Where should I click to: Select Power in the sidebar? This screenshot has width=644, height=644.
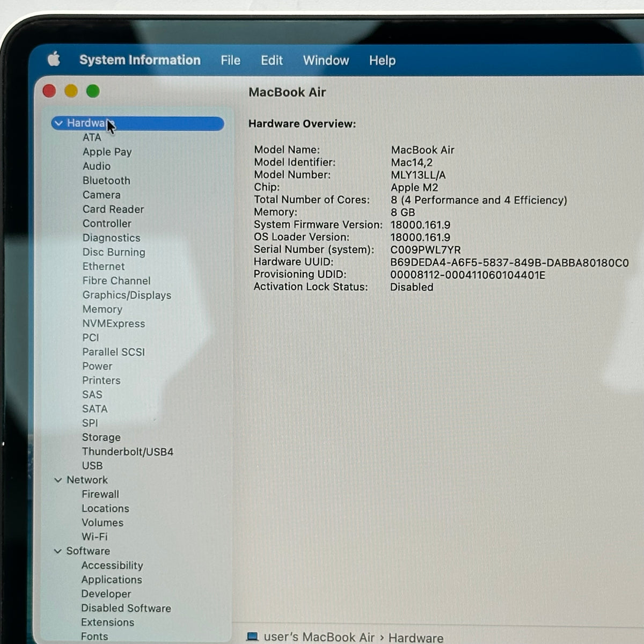coord(97,366)
